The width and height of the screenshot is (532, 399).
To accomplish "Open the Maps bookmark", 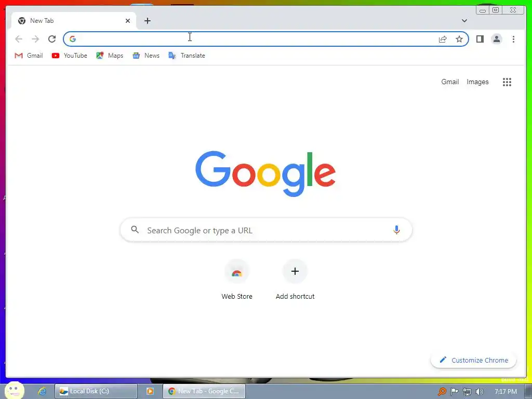I will [110, 55].
